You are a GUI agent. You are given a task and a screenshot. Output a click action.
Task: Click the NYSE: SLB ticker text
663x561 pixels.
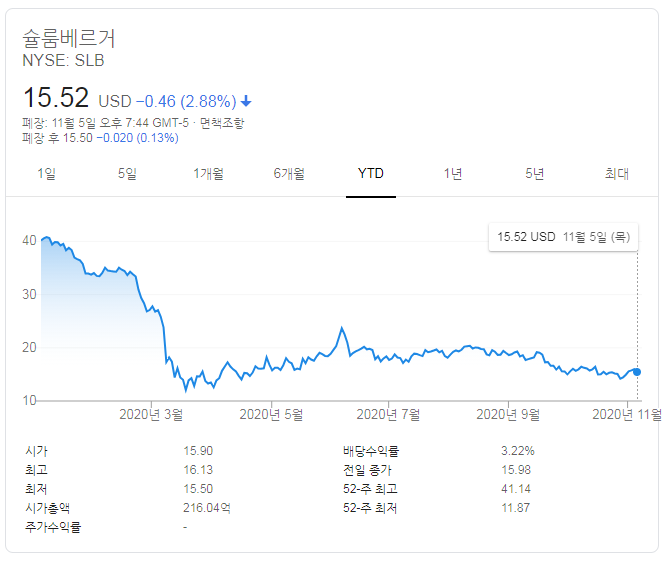(63, 60)
